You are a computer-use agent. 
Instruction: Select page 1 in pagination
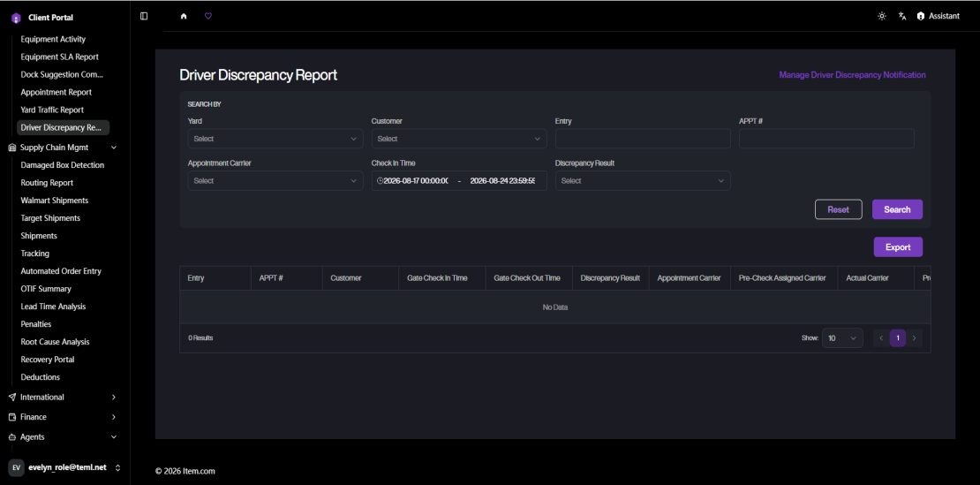tap(898, 338)
